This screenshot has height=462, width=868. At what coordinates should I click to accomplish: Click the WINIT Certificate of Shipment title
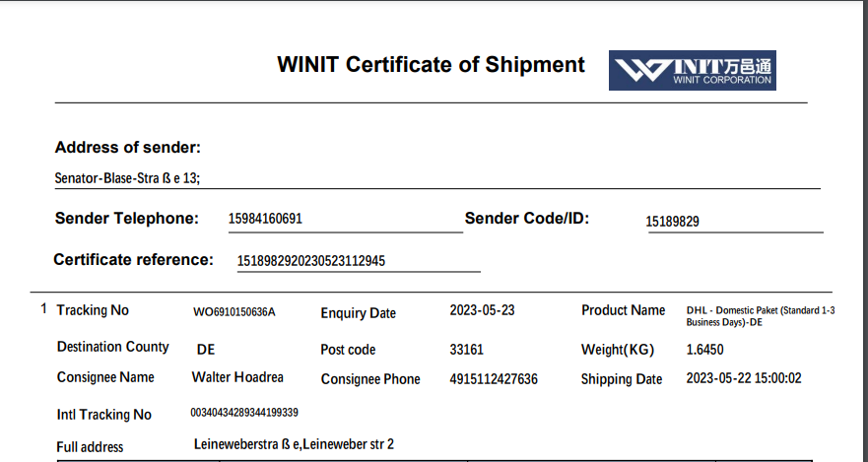[431, 65]
